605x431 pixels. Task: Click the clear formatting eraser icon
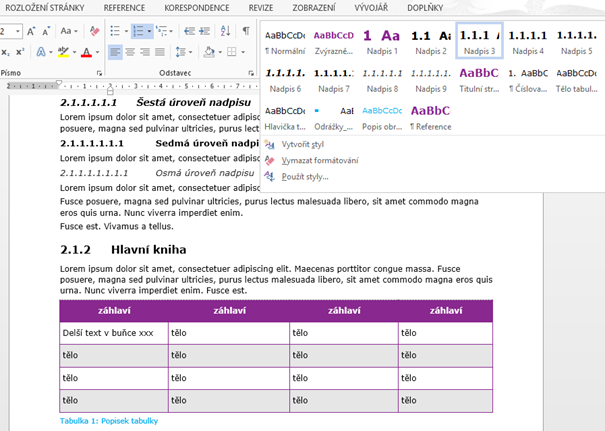tap(95, 31)
